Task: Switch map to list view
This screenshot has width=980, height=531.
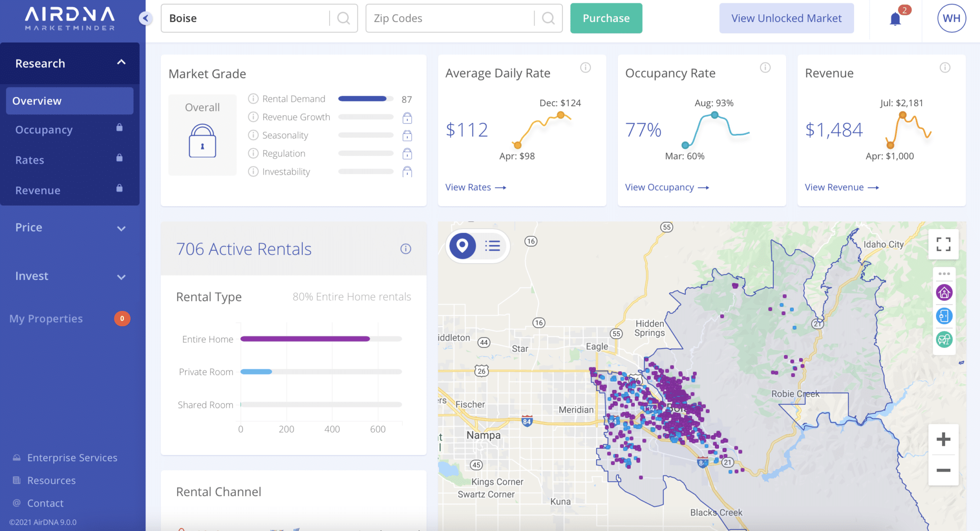Action: 492,246
